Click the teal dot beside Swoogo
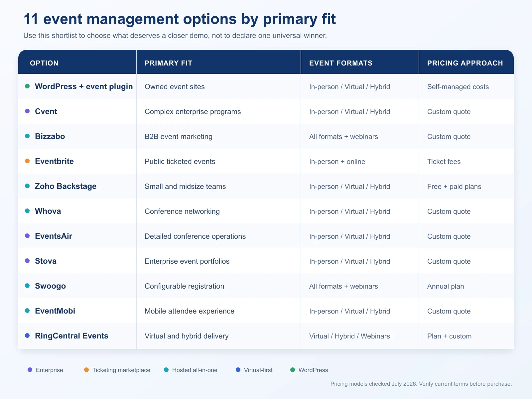This screenshot has height=399, width=532. point(27,286)
